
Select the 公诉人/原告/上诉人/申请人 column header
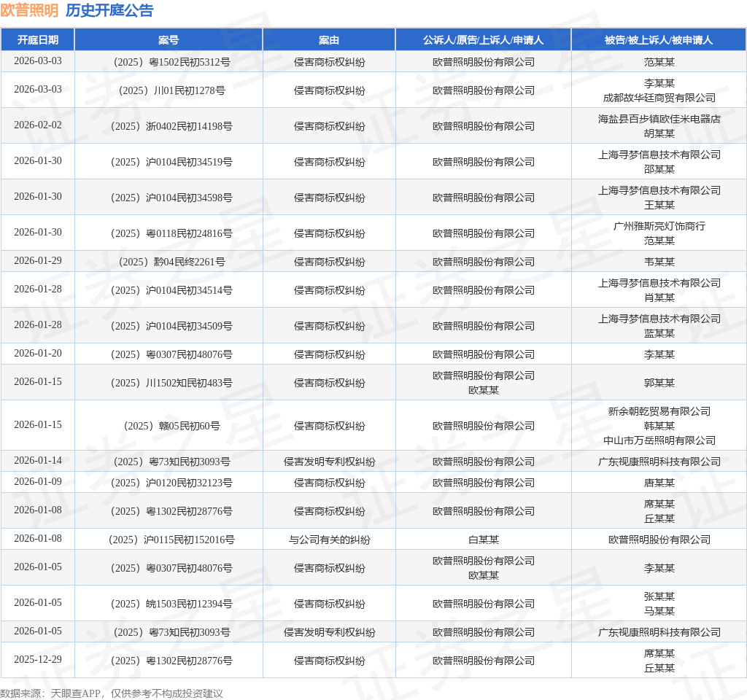tap(483, 40)
